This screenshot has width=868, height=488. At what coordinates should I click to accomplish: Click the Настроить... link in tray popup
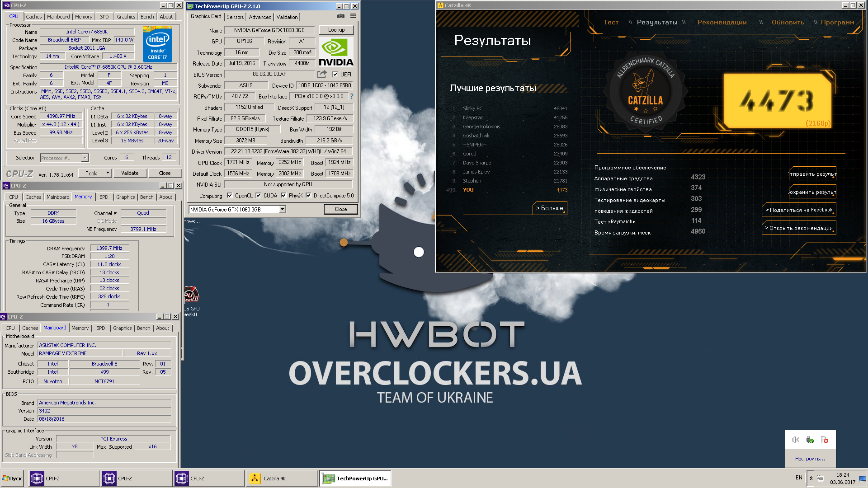(x=810, y=459)
